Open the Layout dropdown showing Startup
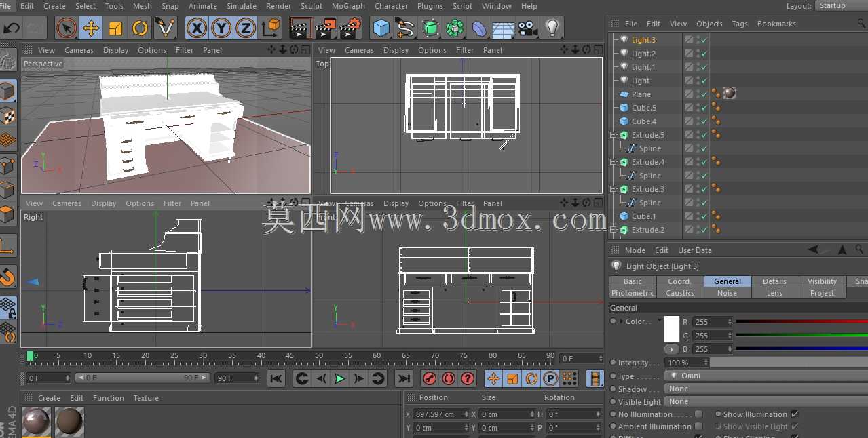The image size is (868, 438). coord(840,5)
